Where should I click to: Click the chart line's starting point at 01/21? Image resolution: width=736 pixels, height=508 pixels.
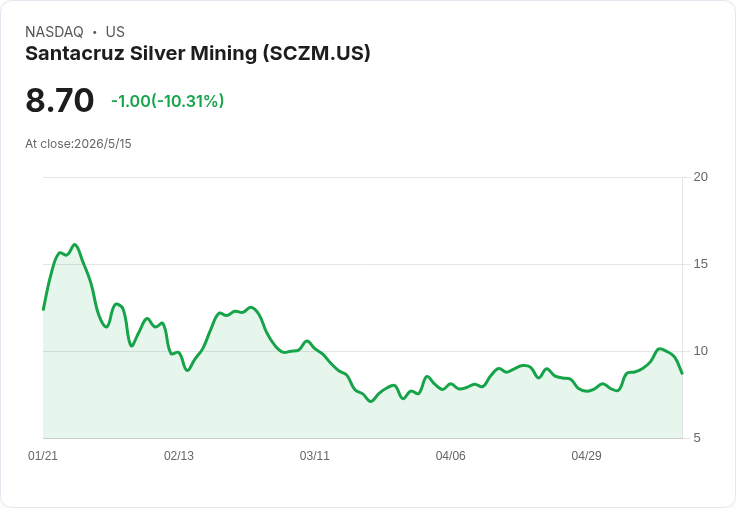44,309
